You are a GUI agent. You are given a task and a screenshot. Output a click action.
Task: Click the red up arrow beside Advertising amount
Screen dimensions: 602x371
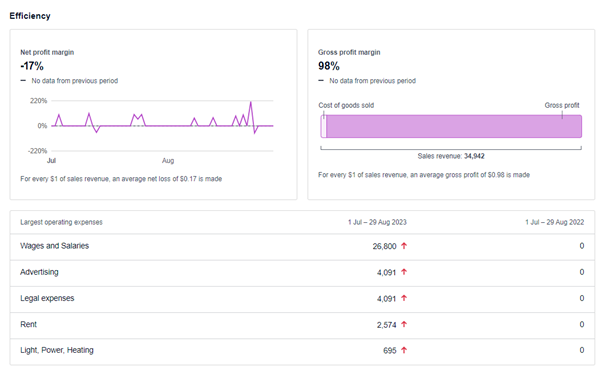point(404,272)
